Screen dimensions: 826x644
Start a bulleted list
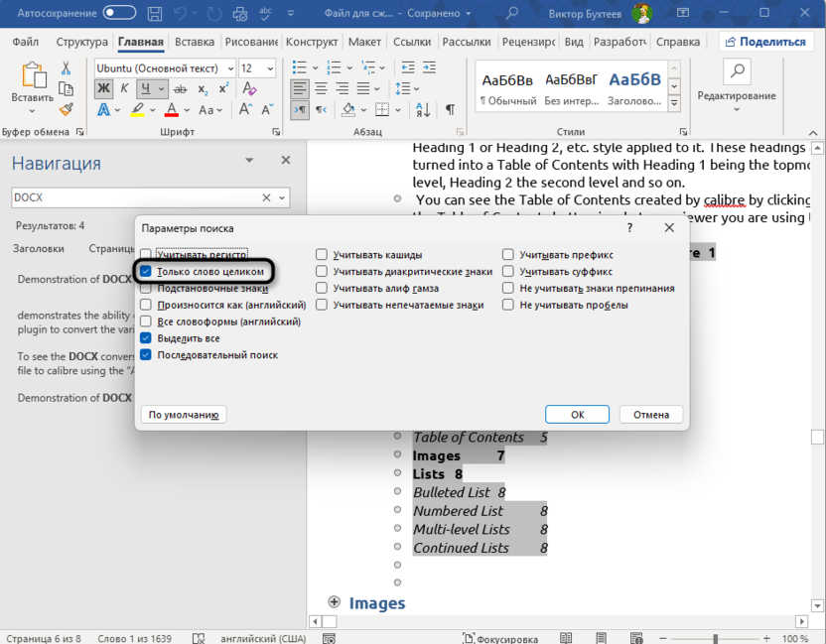coord(299,67)
